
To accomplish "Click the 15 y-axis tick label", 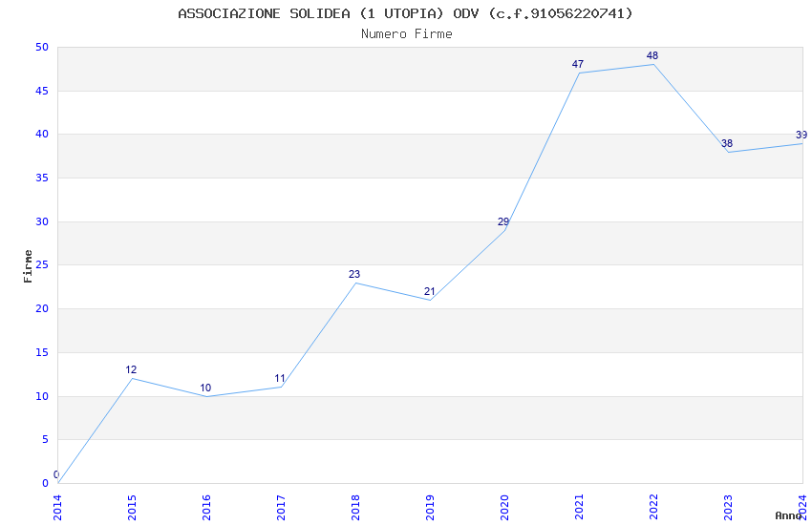I will pos(42,353).
